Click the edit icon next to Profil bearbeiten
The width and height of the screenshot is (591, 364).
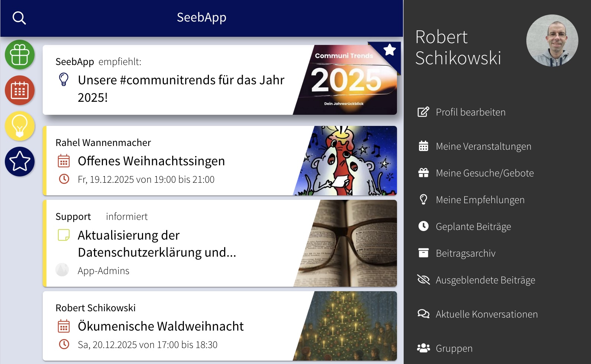pos(423,112)
